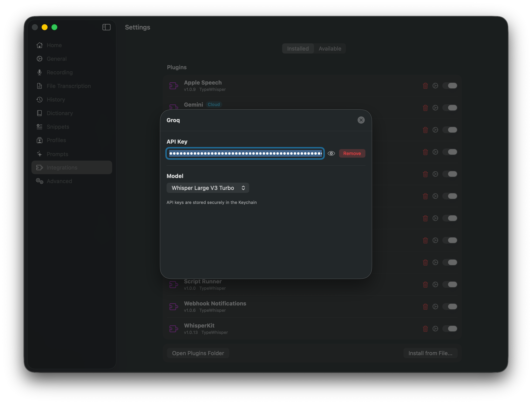Viewport: 532px width, 404px height.
Task: Click Remove API key button
Action: tap(352, 153)
